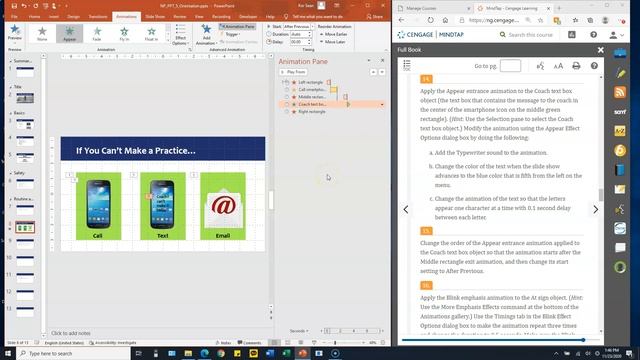Collapse the Safety section in slide panel

[x=11, y=173]
